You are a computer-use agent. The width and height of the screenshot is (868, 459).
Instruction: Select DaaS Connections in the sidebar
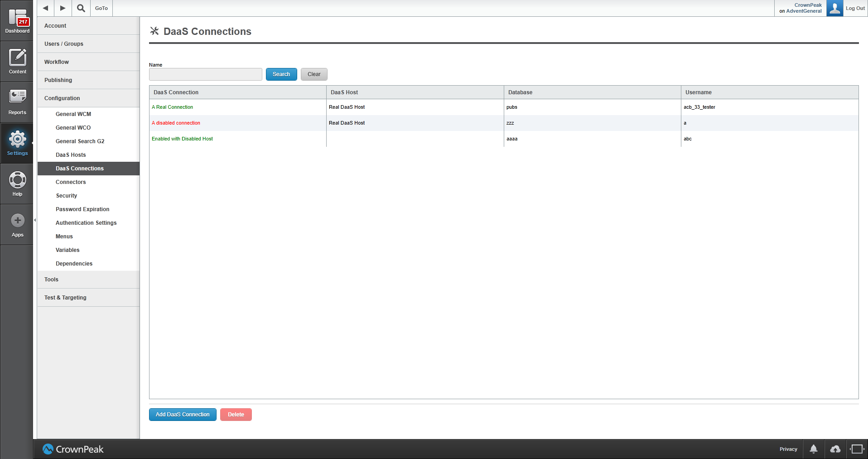pos(88,169)
